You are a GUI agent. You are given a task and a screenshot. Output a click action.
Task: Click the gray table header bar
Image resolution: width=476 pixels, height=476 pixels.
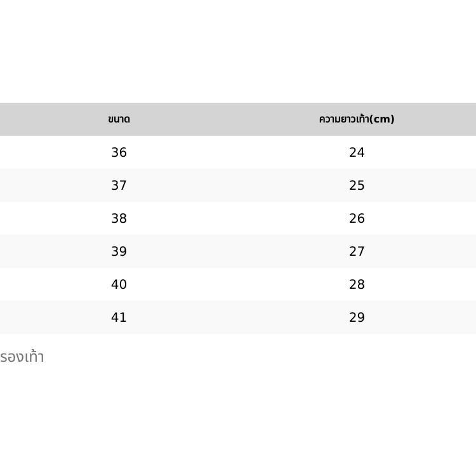click(238, 119)
